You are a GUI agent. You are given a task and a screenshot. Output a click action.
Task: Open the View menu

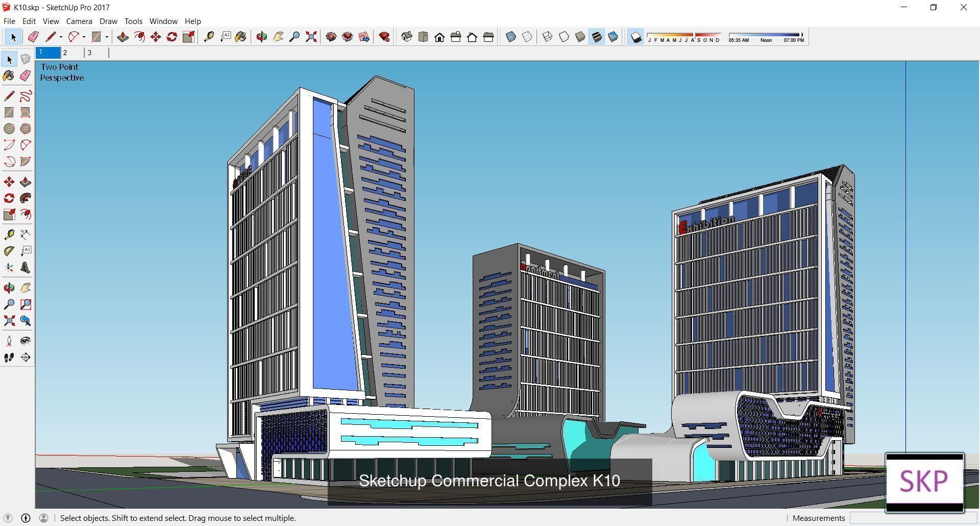(51, 21)
